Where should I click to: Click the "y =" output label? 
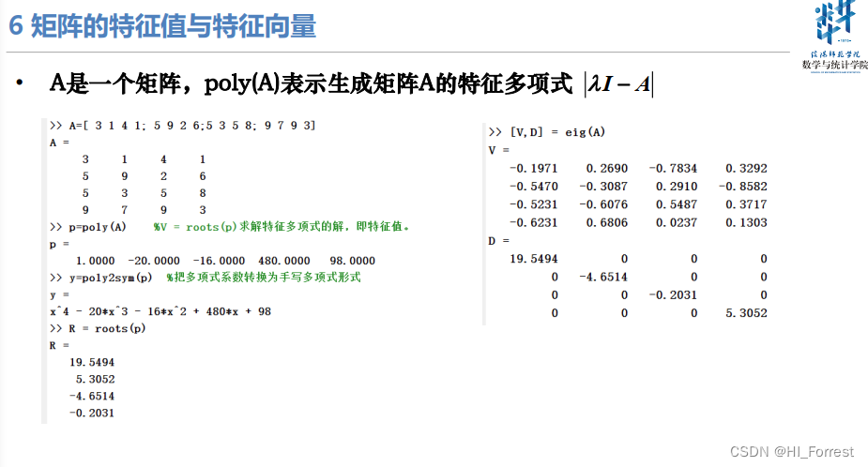pyautogui.click(x=59, y=294)
